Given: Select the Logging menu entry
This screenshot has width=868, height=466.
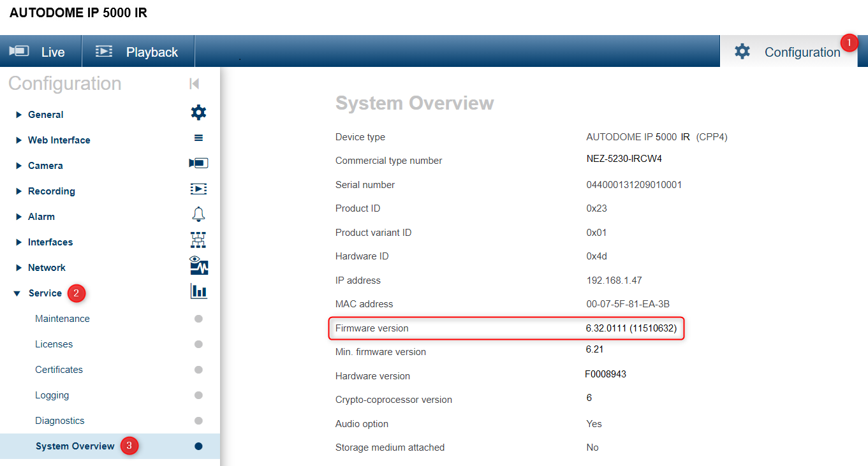Looking at the screenshot, I should point(52,395).
